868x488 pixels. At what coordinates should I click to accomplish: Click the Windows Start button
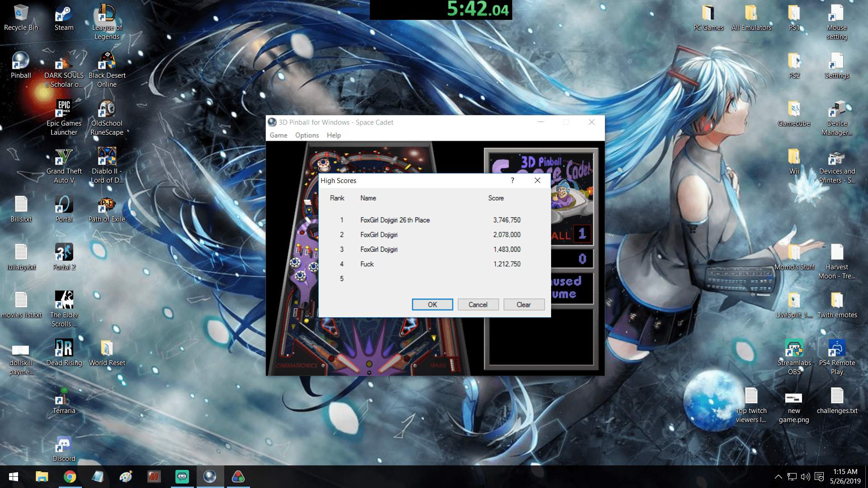point(14,477)
